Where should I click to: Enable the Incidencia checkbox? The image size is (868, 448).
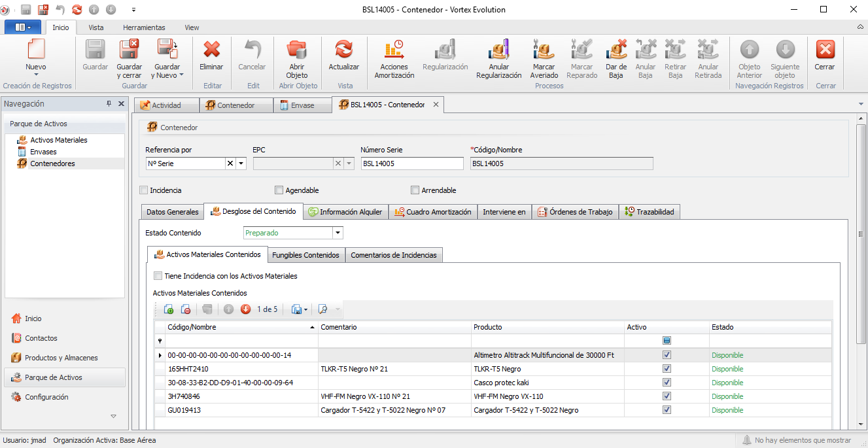click(x=144, y=190)
